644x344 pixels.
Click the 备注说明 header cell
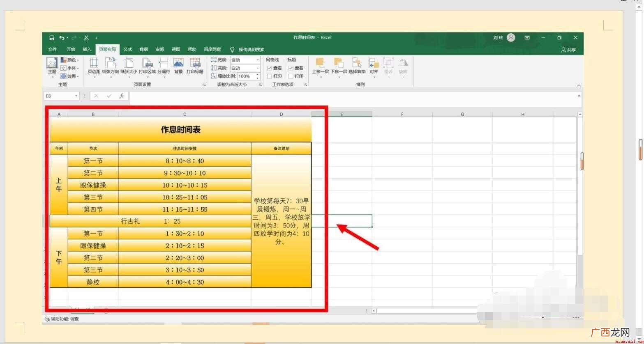[x=282, y=149]
